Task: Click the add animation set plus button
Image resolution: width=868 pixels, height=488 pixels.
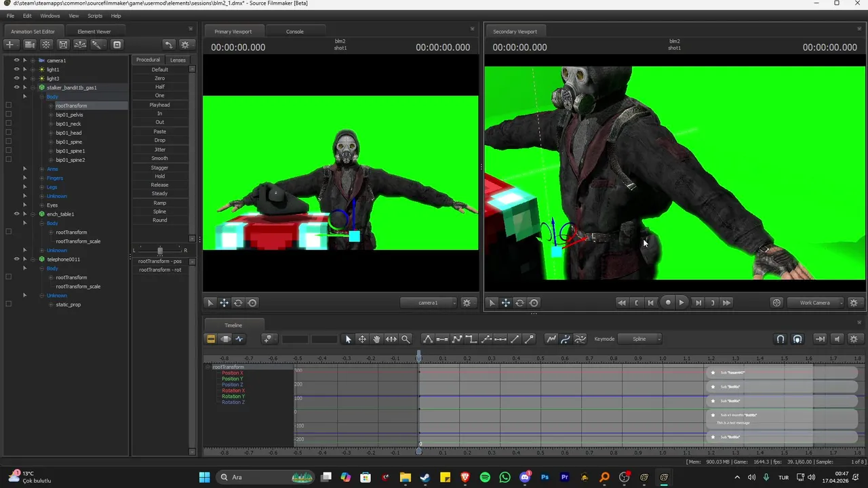Action: tap(10, 45)
